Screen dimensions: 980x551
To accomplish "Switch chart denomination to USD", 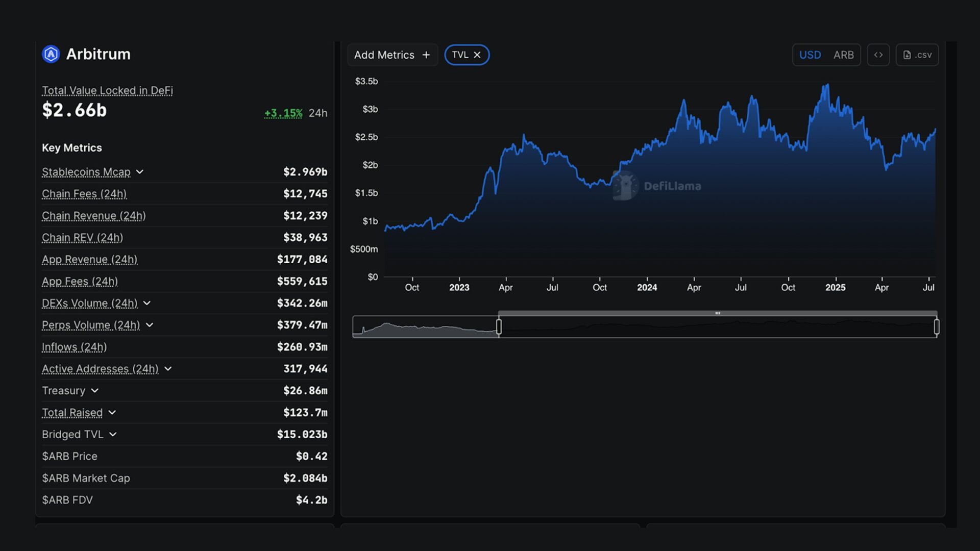I will pyautogui.click(x=810, y=55).
